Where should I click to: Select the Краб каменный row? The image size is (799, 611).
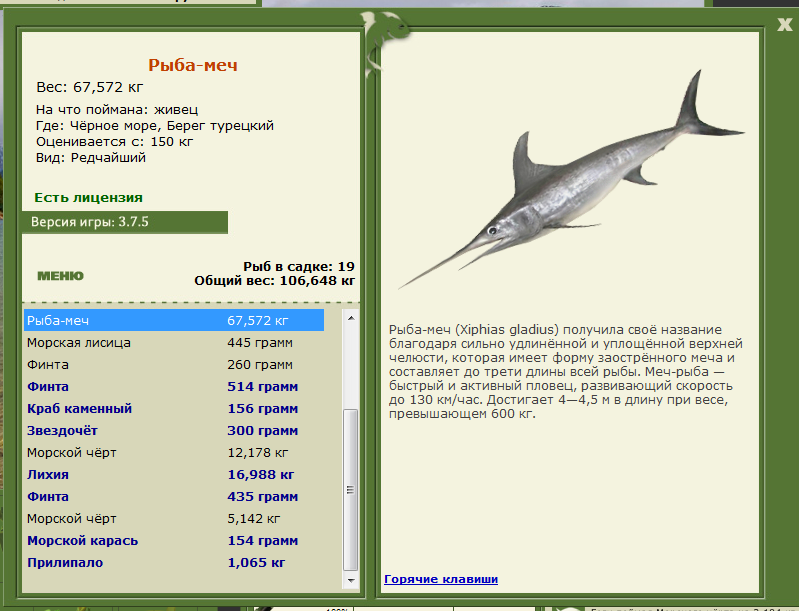pos(174,408)
